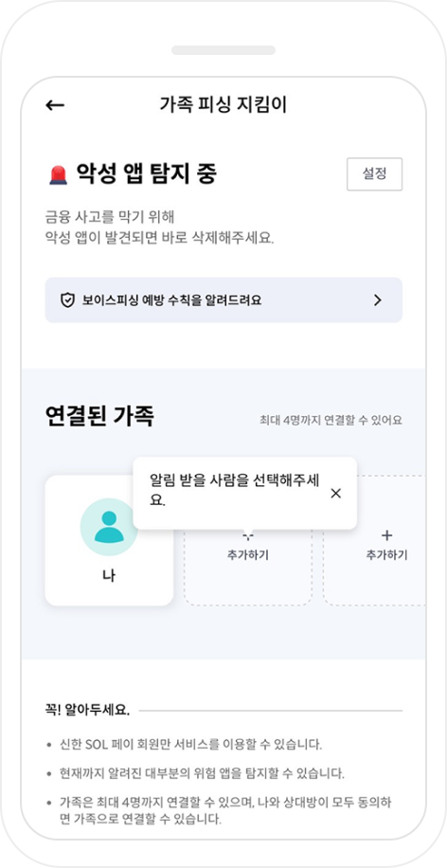Image resolution: width=447 pixels, height=868 pixels.
Task: Click the red siren icon
Action: coord(58,175)
